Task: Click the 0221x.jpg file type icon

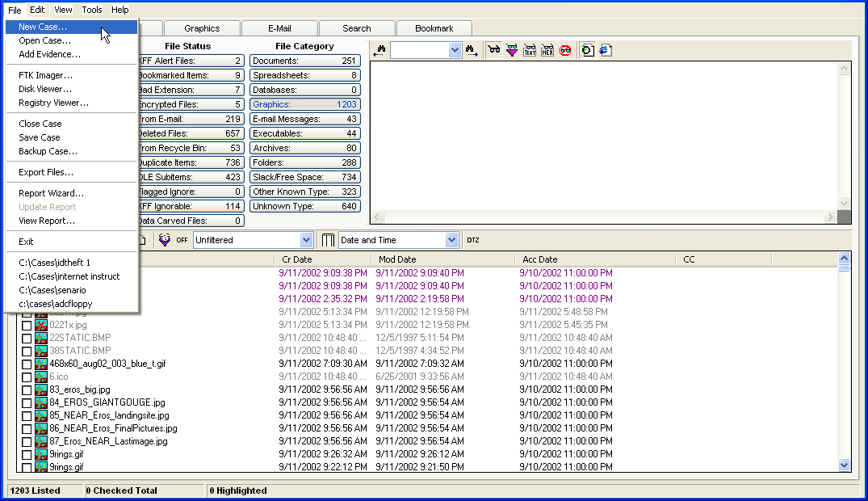Action: [x=41, y=325]
